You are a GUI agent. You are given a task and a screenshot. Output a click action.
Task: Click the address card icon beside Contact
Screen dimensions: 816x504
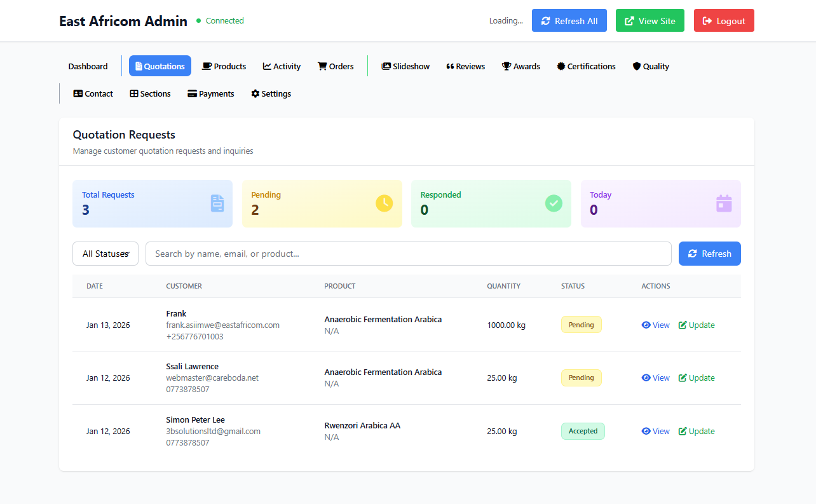(78, 93)
